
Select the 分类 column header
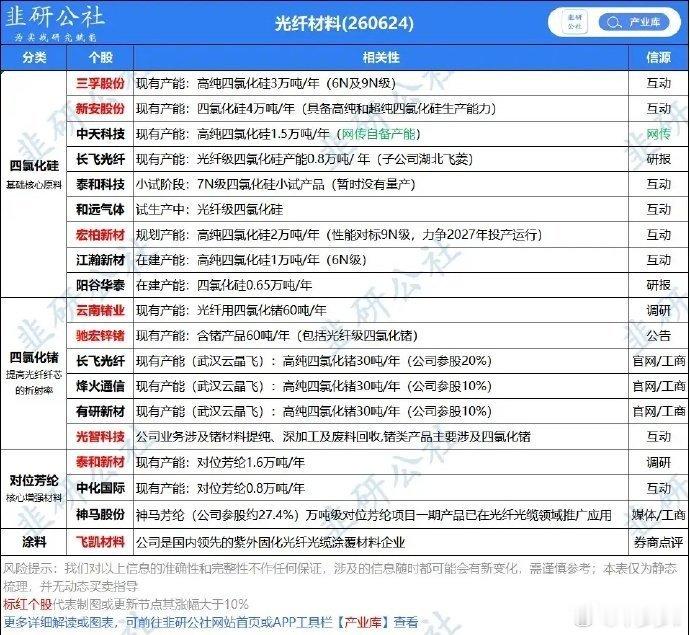pos(34,57)
